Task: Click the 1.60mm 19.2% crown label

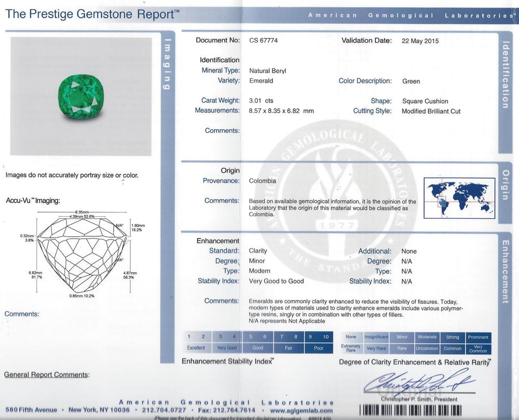Action: [x=138, y=228]
